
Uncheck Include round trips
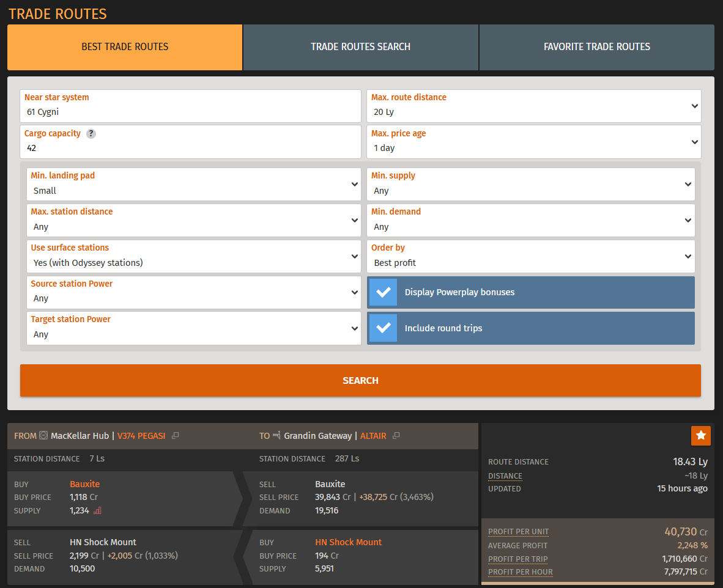383,328
